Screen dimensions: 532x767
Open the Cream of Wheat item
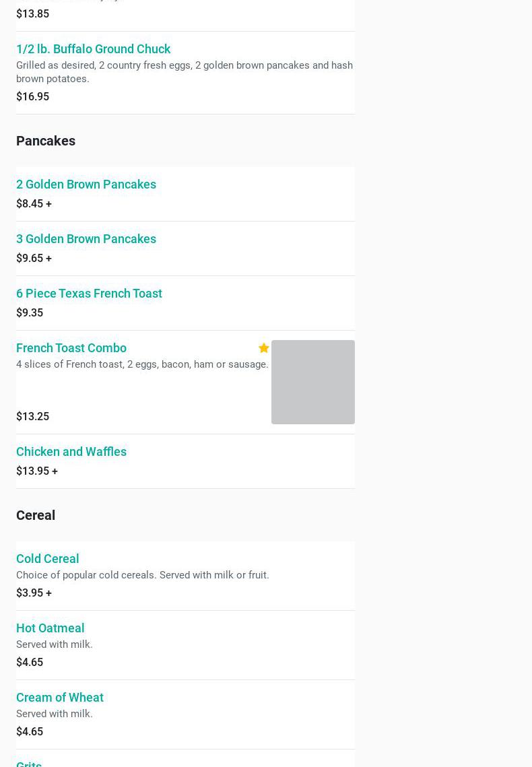60,698
